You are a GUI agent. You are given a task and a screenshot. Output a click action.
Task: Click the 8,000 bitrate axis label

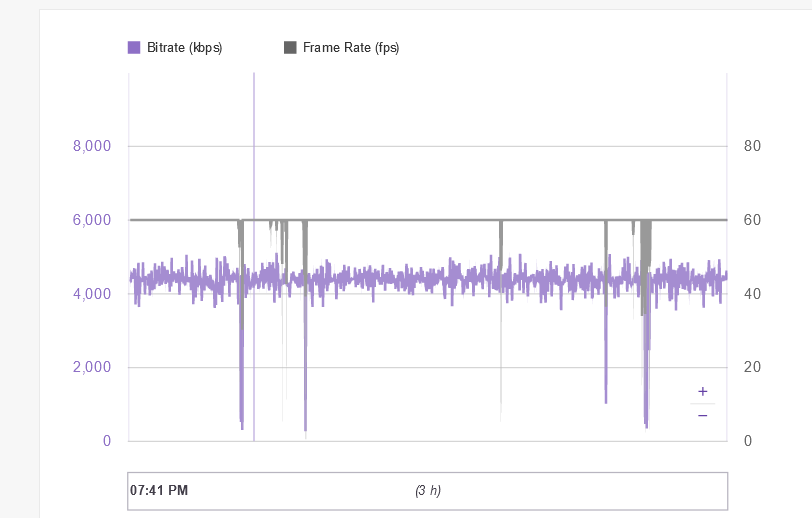pyautogui.click(x=92, y=146)
